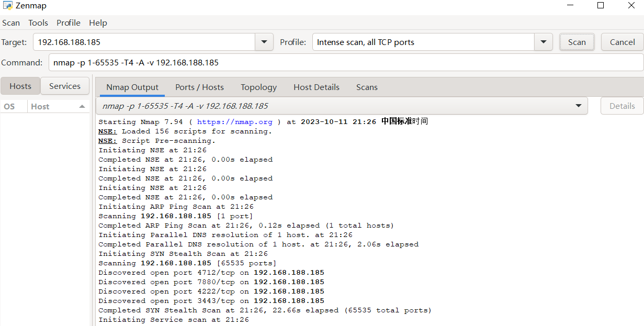Image resolution: width=644 pixels, height=326 pixels.
Task: Click the 'Discovered open port 3443/tcp' line
Action: click(211, 301)
